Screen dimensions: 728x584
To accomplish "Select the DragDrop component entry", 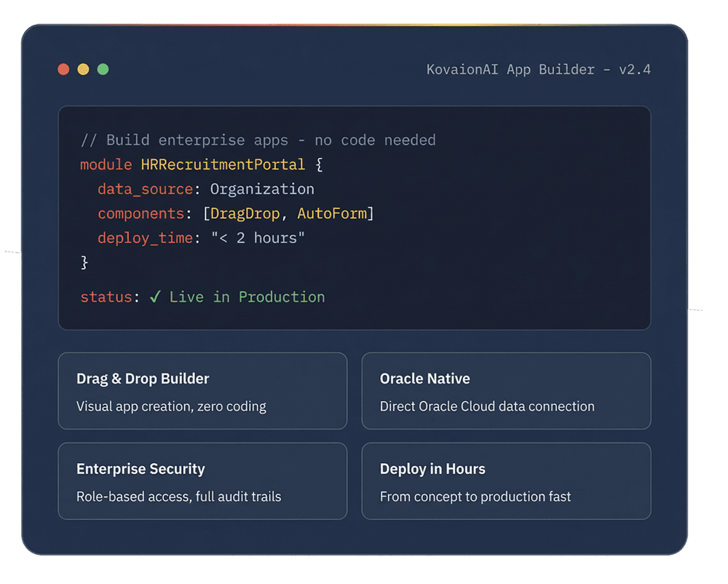I will click(245, 214).
